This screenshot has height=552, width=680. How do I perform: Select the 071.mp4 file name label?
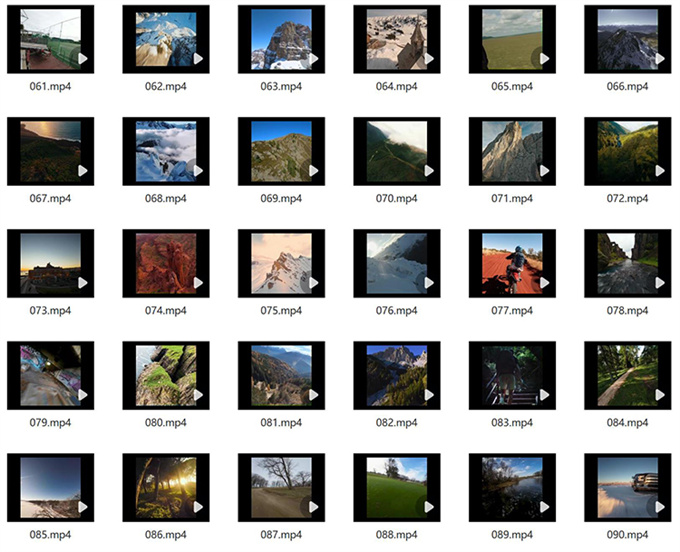pos(512,199)
